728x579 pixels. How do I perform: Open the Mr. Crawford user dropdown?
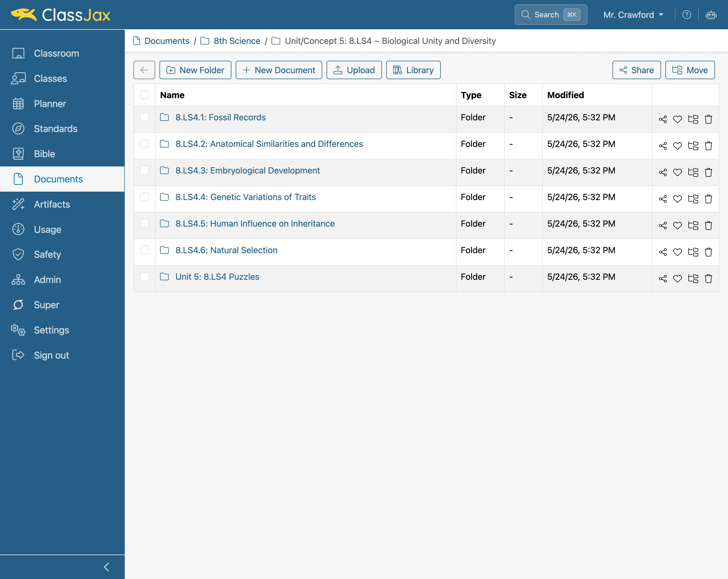pyautogui.click(x=633, y=15)
